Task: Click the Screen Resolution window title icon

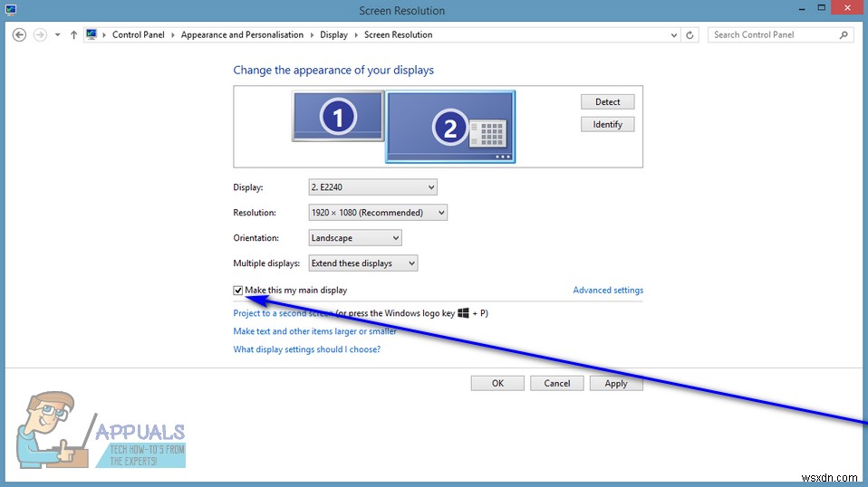Action: coord(11,9)
